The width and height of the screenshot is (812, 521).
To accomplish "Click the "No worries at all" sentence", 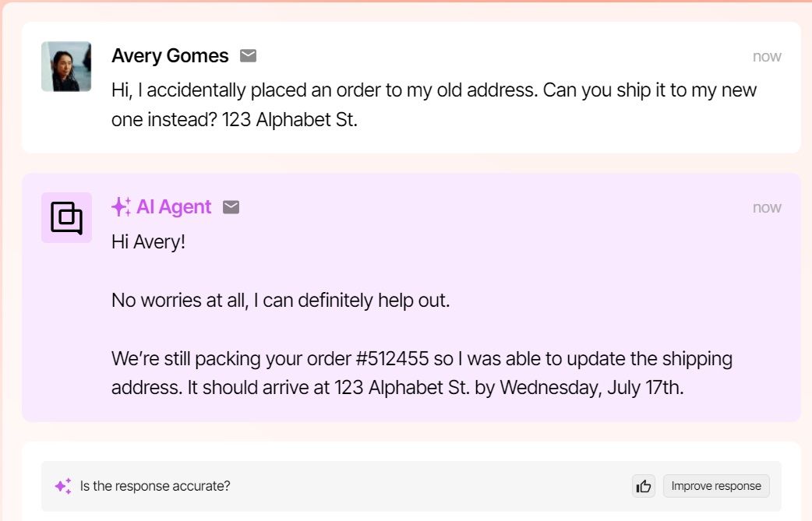I will click(281, 300).
